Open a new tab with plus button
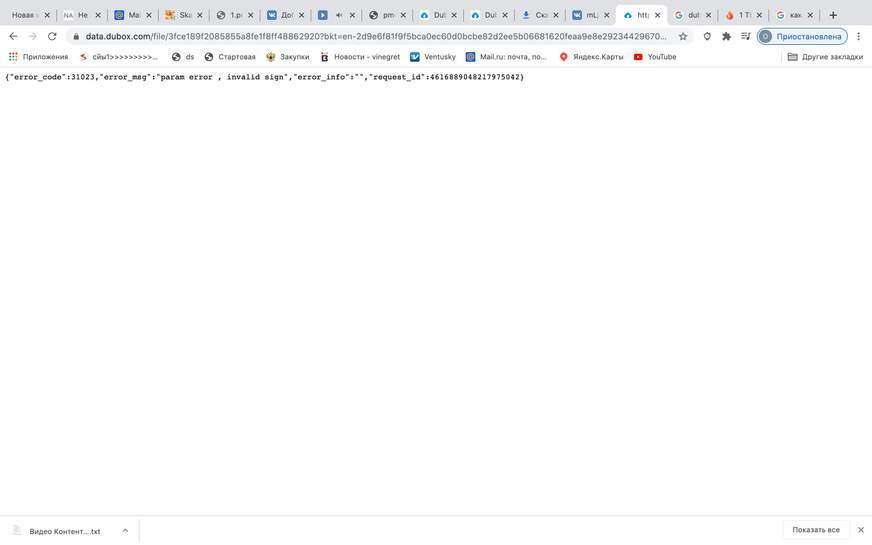 [x=833, y=15]
